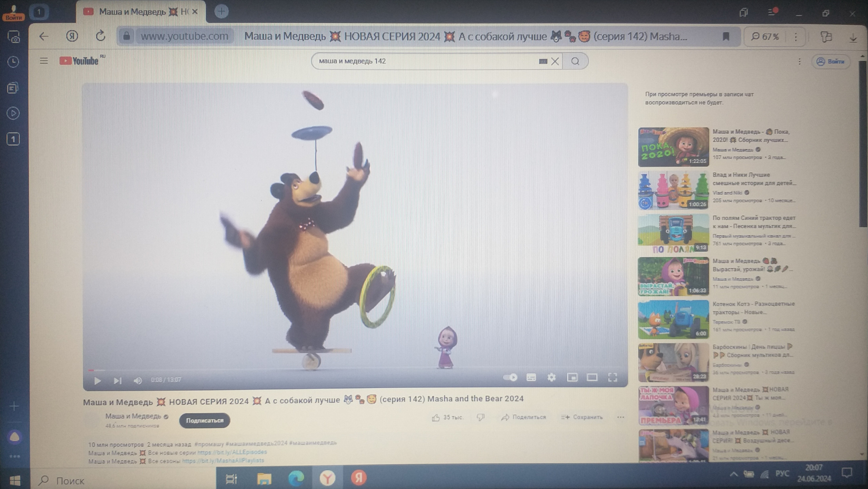Open Microsoft Edge from the taskbar

(x=296, y=478)
